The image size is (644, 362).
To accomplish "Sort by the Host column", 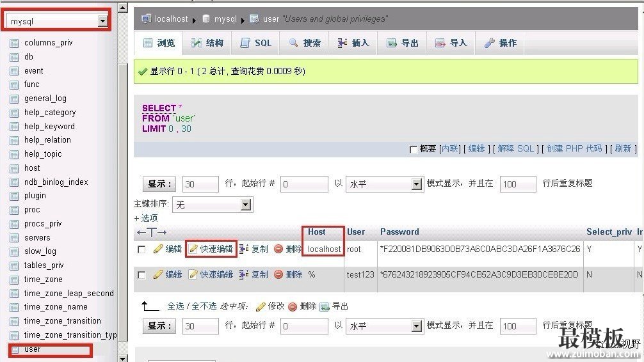I will pos(317,232).
